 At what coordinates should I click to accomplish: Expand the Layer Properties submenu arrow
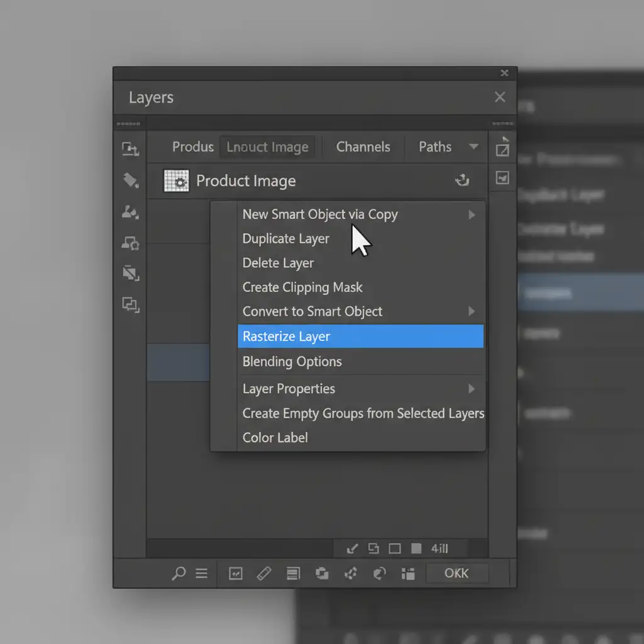pyautogui.click(x=472, y=389)
